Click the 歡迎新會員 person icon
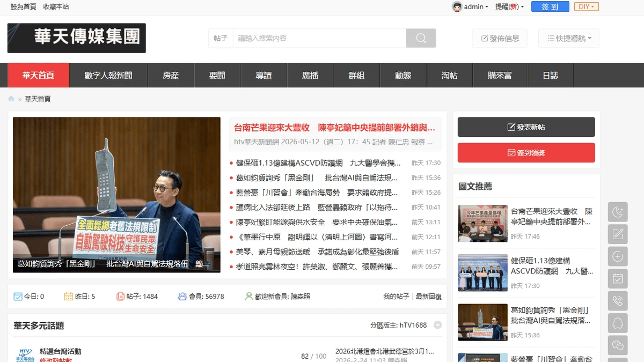Viewport: 644px width, 362px height. [249, 296]
